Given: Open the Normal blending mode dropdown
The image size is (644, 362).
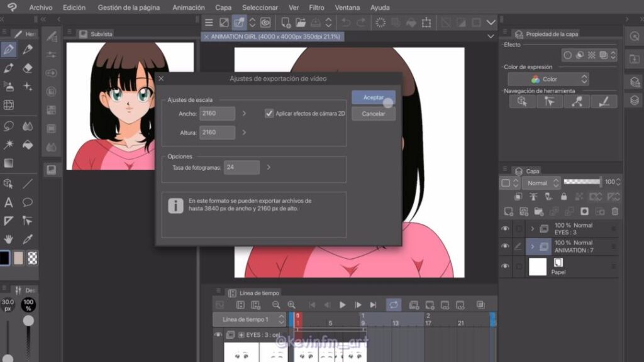Looking at the screenshot, I should click(x=542, y=183).
